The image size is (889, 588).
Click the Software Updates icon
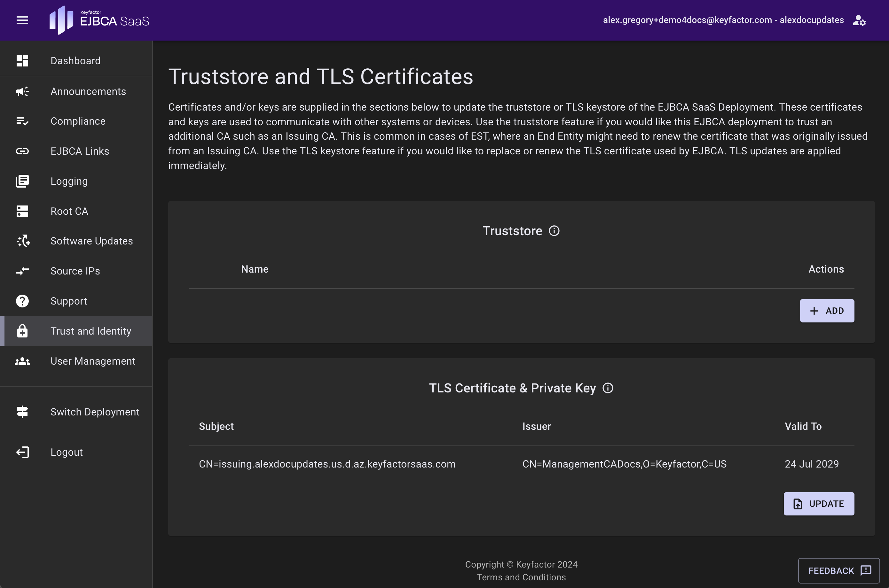(23, 241)
